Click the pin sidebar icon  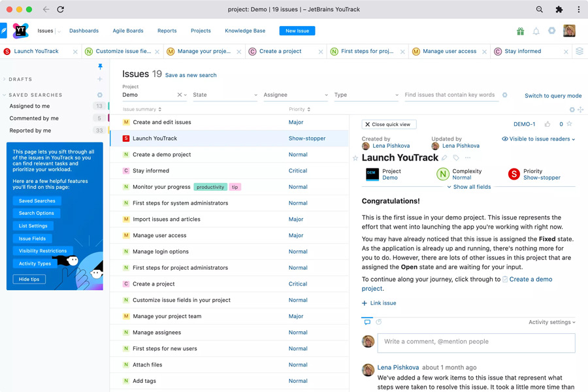[x=100, y=67]
